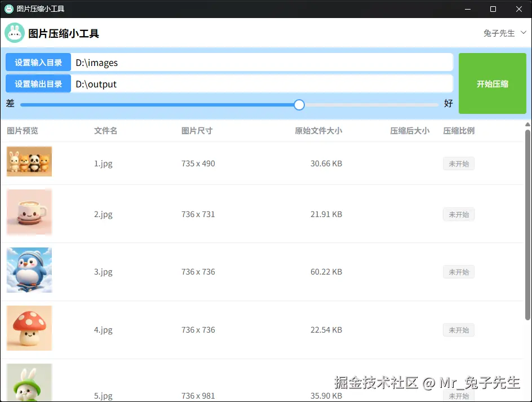Click the 未开始 status badge for 3.jpg
Image resolution: width=532 pixels, height=402 pixels.
click(x=458, y=272)
